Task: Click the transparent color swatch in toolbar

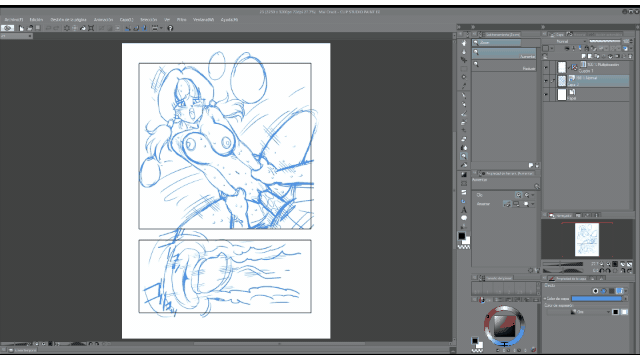Action: (x=464, y=247)
